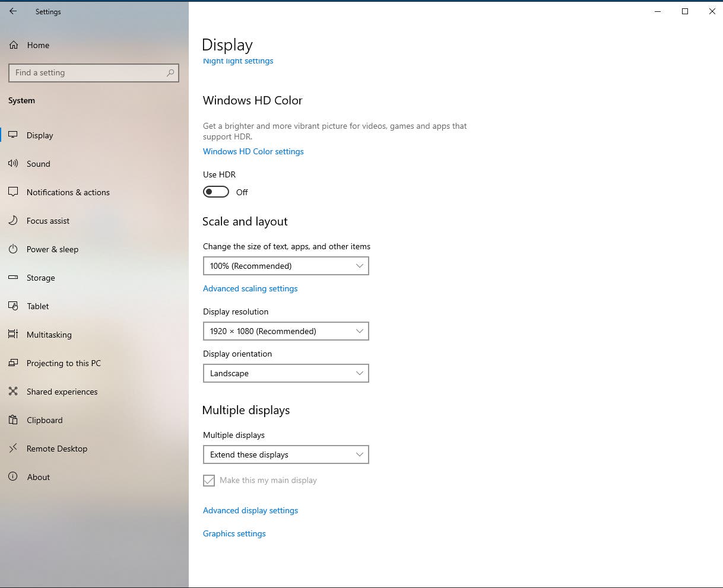Click the search magnifier icon
The image size is (723, 588).
tap(170, 73)
